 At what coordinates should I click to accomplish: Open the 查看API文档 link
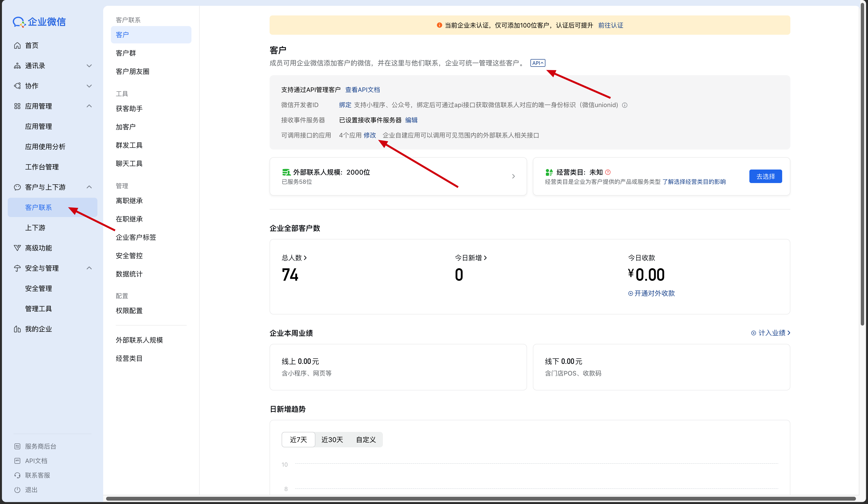point(362,90)
